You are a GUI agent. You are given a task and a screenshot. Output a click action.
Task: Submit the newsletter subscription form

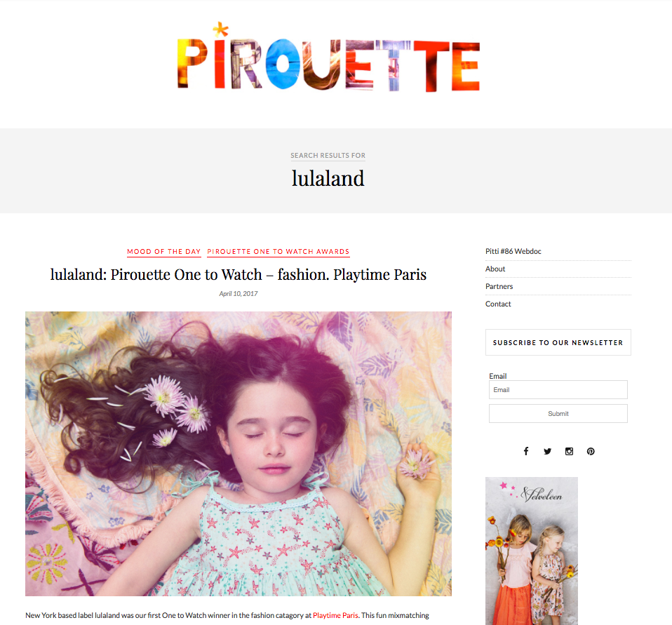click(x=558, y=414)
